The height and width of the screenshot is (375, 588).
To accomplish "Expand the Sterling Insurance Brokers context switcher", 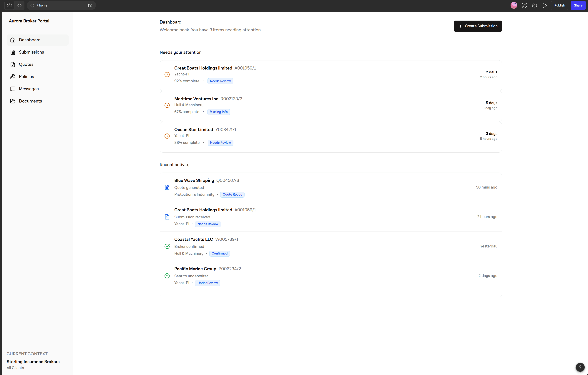I will 33,362.
